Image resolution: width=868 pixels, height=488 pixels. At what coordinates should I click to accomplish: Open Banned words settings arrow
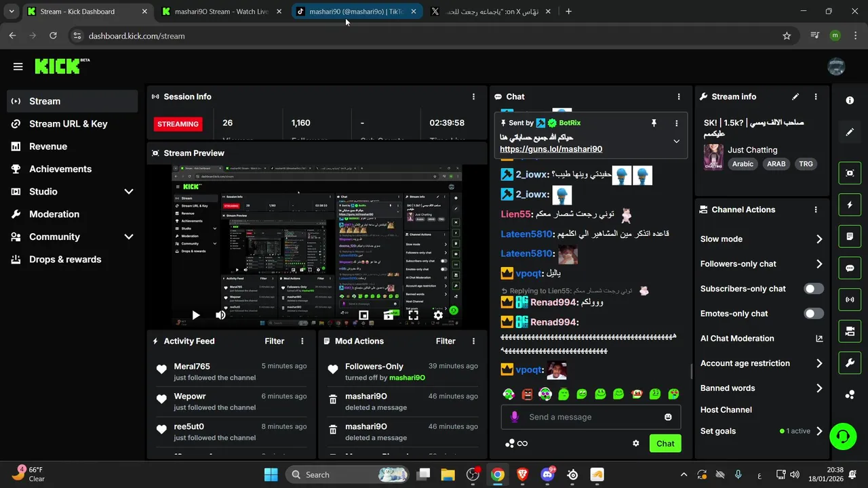(x=819, y=388)
